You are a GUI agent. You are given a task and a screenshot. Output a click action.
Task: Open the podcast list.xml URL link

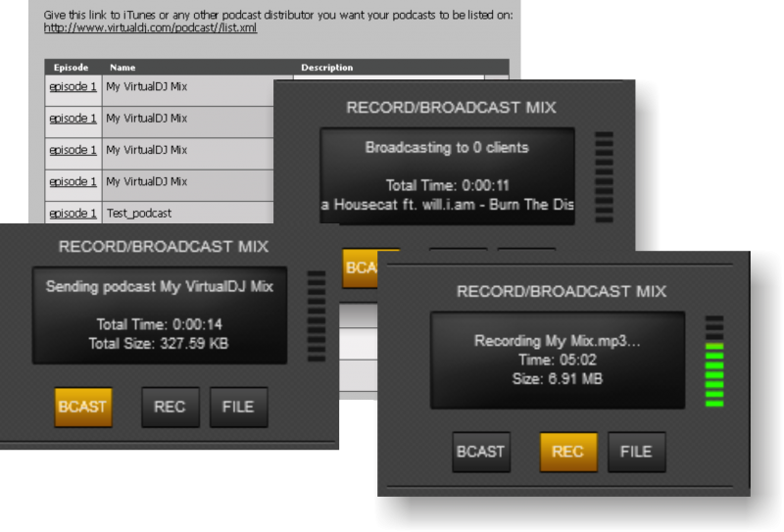coord(150,28)
